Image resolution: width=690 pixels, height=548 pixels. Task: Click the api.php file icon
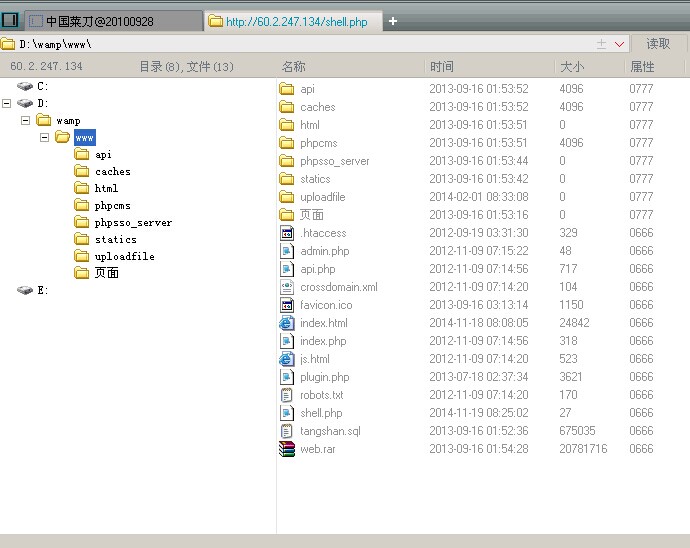click(x=287, y=269)
